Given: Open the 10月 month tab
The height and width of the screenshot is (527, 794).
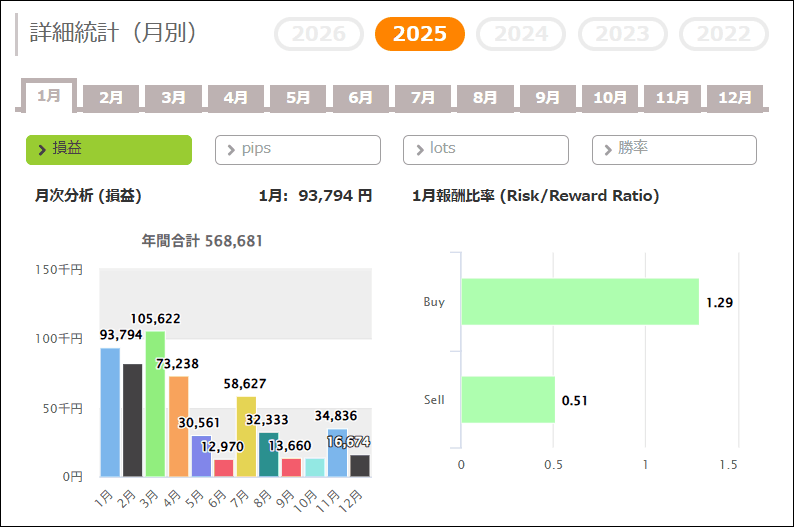Looking at the screenshot, I should (x=610, y=98).
